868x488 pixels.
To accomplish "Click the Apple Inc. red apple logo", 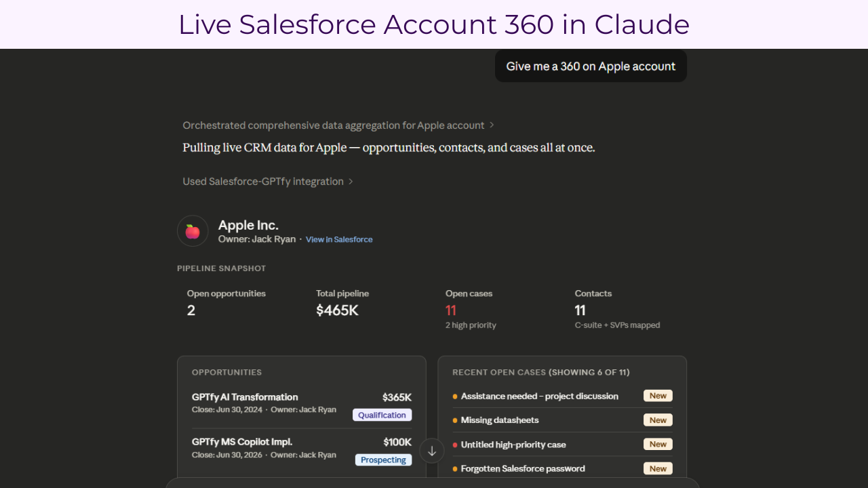I will [193, 231].
